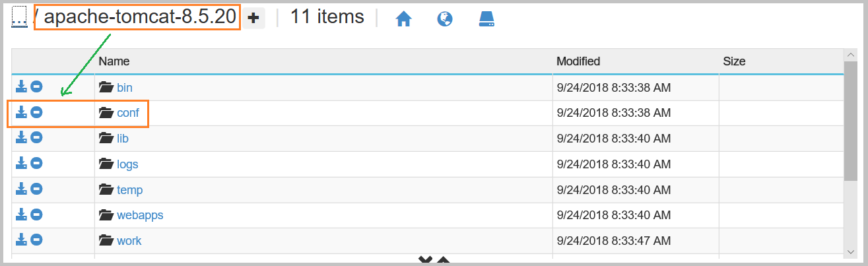Click the home icon in the header
Image resolution: width=868 pixels, height=266 pixels.
403,20
